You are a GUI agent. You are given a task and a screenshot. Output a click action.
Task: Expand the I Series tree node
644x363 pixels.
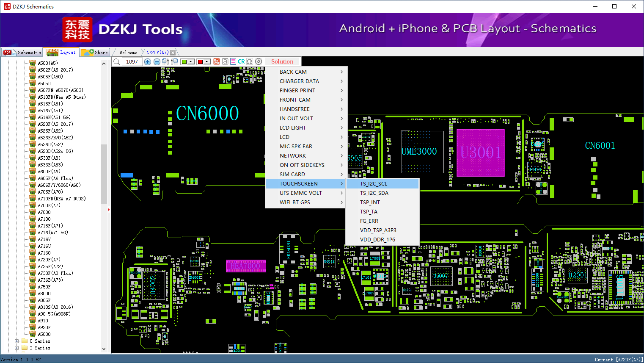(17, 348)
